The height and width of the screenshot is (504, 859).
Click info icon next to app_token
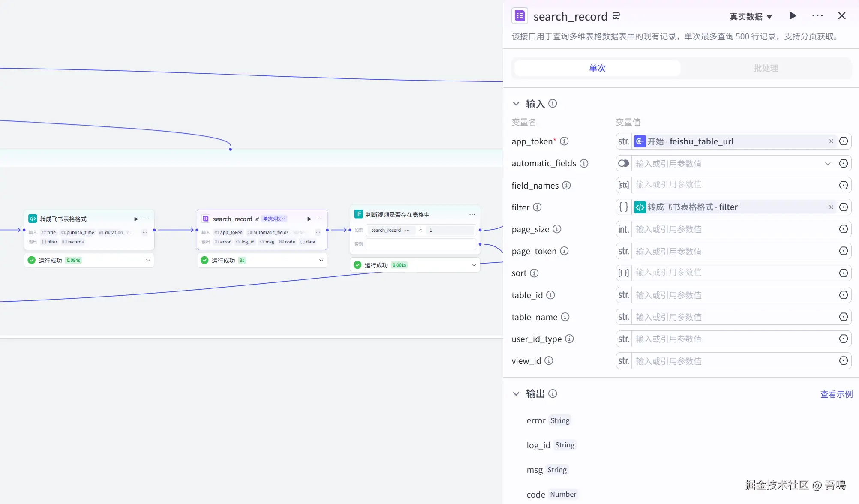pyautogui.click(x=564, y=141)
